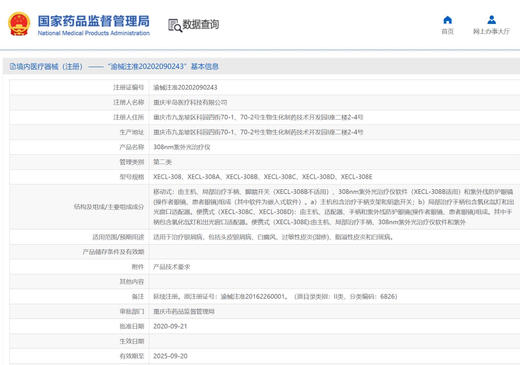Select the 注册人住所 address value
The height and width of the screenshot is (365, 520).
click(258, 117)
